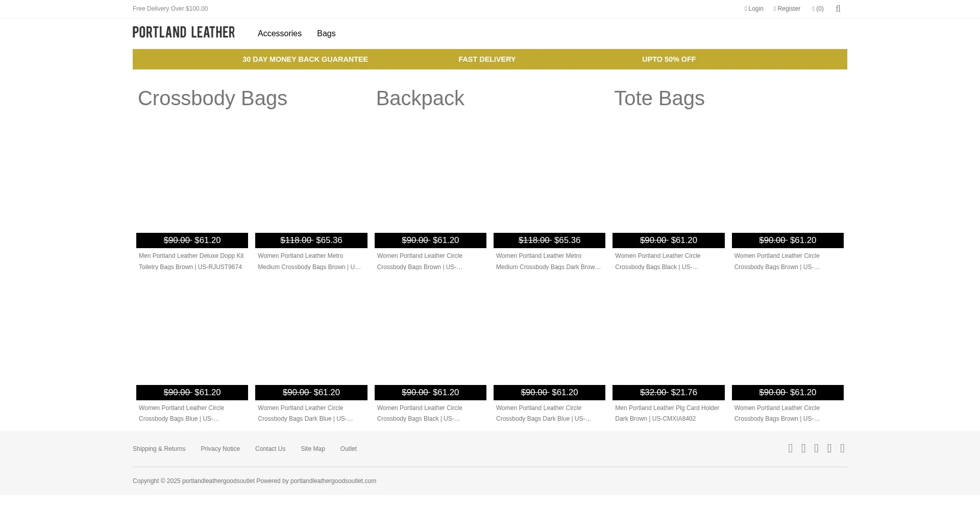Open the Register link
The image size is (980, 507).
pyautogui.click(x=787, y=9)
